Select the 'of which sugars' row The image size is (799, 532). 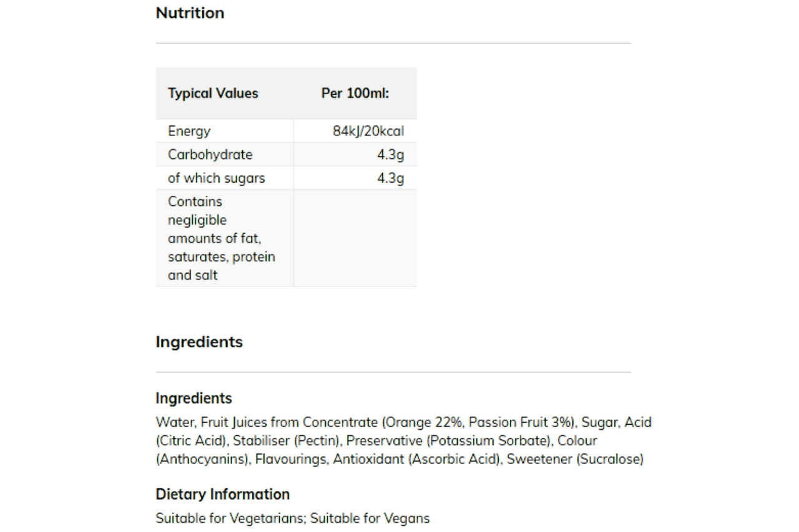pyautogui.click(x=287, y=178)
